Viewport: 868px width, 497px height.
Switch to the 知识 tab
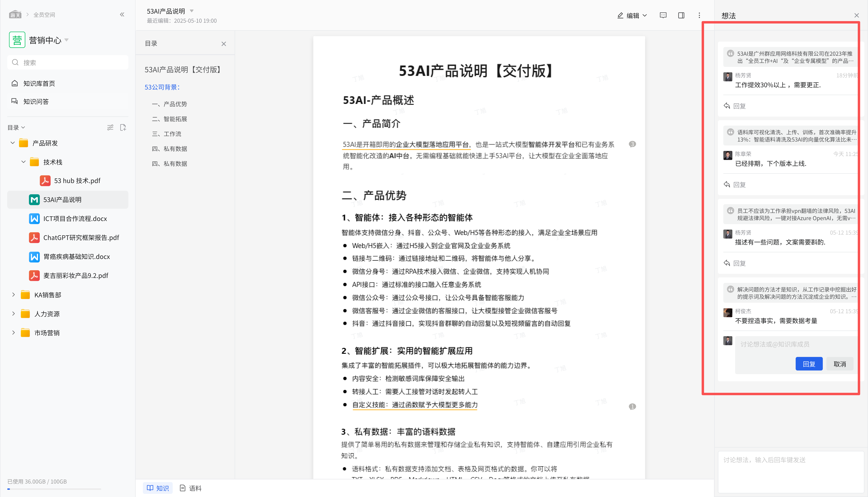point(158,488)
